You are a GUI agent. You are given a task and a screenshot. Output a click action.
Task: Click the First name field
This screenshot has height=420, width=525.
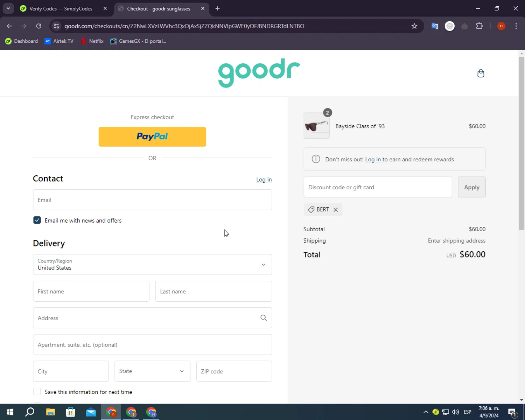[91, 291]
